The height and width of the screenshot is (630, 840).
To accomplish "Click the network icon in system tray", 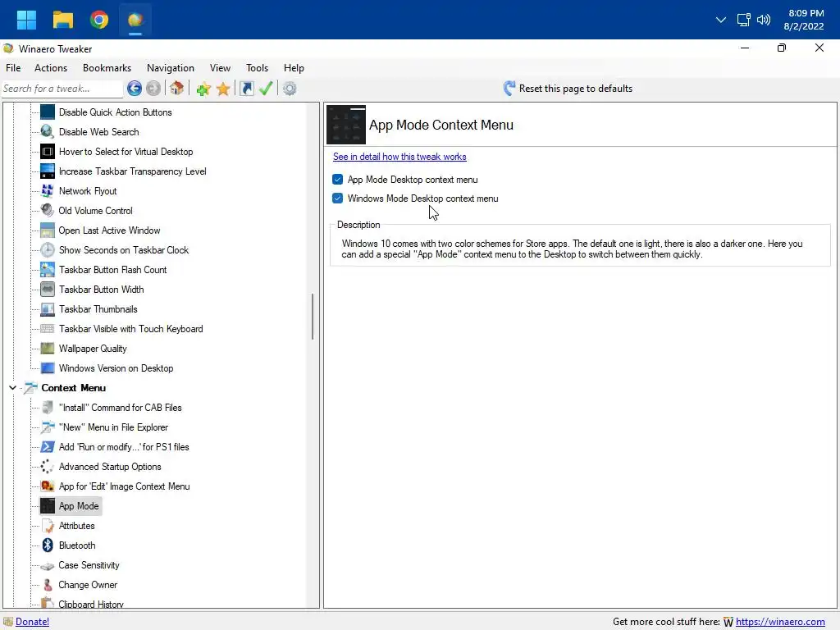I will (743, 20).
